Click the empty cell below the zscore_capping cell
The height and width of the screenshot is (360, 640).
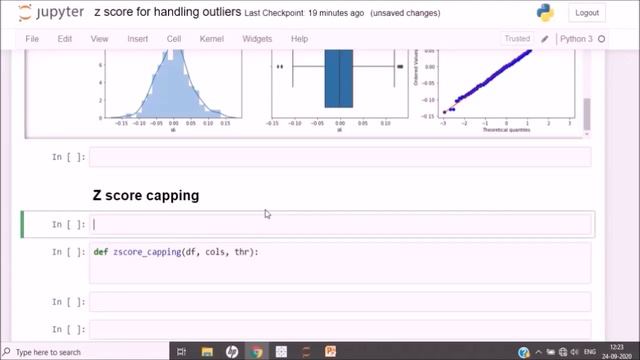point(340,302)
